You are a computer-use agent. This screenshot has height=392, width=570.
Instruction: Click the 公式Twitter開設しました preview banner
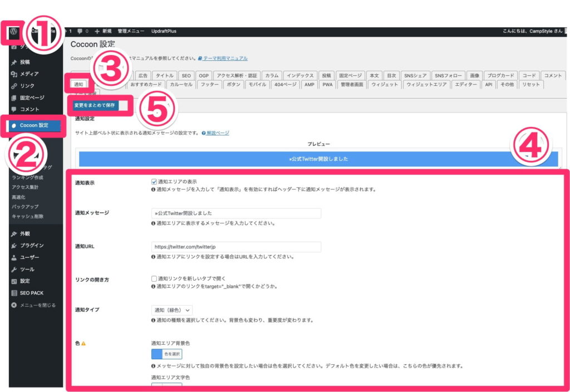pyautogui.click(x=318, y=159)
